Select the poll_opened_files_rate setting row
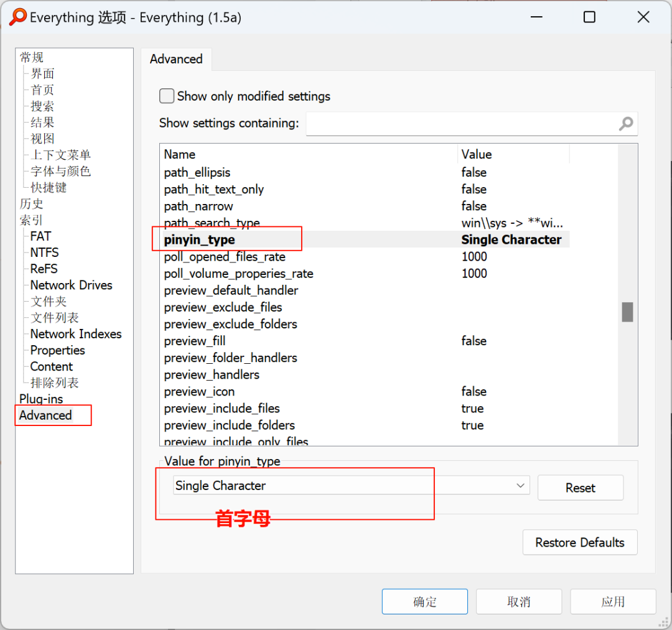The height and width of the screenshot is (630, 672). pos(366,256)
